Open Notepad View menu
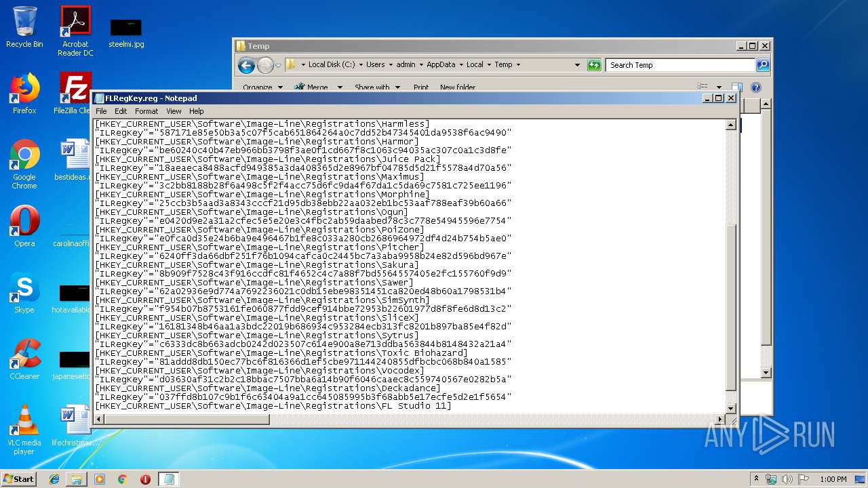This screenshot has height=488, width=868. [174, 111]
